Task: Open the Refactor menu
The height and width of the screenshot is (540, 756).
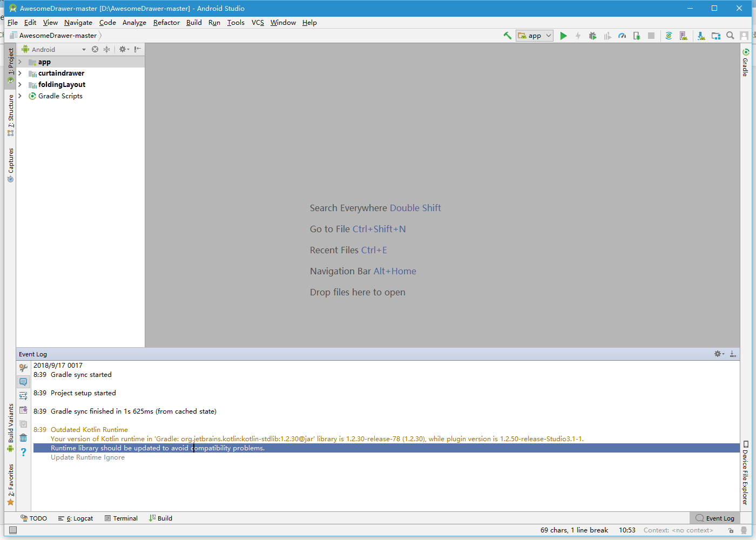Action: [x=166, y=23]
